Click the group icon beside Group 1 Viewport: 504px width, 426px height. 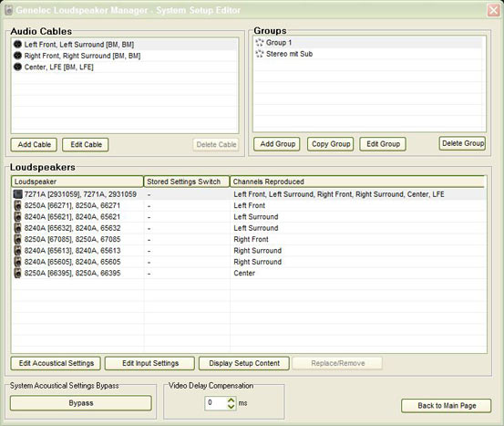(260, 43)
